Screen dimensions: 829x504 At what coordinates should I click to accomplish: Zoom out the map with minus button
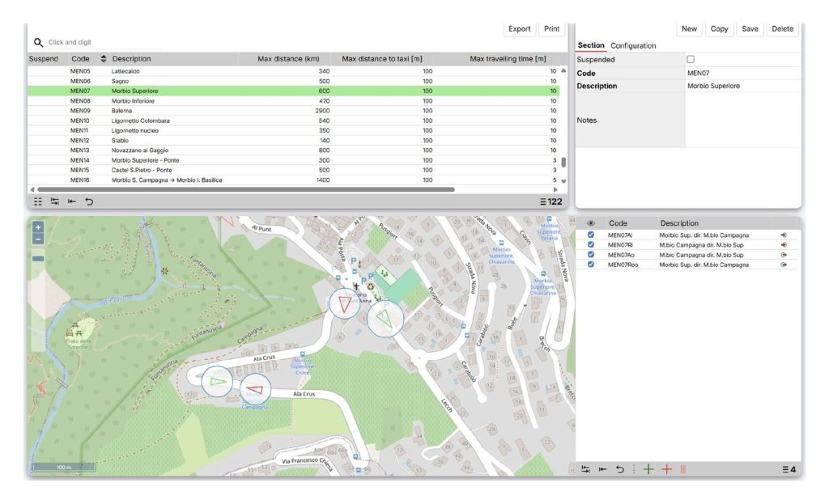pos(38,239)
